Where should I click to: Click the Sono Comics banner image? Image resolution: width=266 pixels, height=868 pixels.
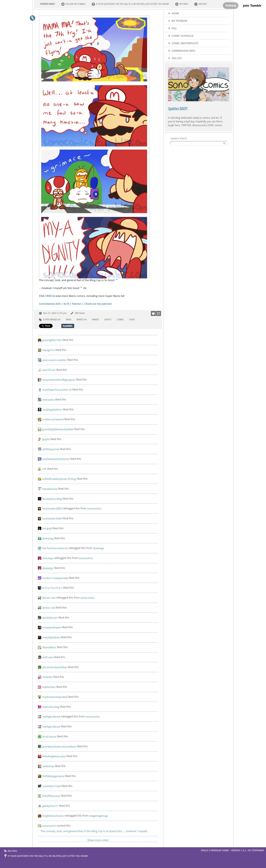(198, 84)
